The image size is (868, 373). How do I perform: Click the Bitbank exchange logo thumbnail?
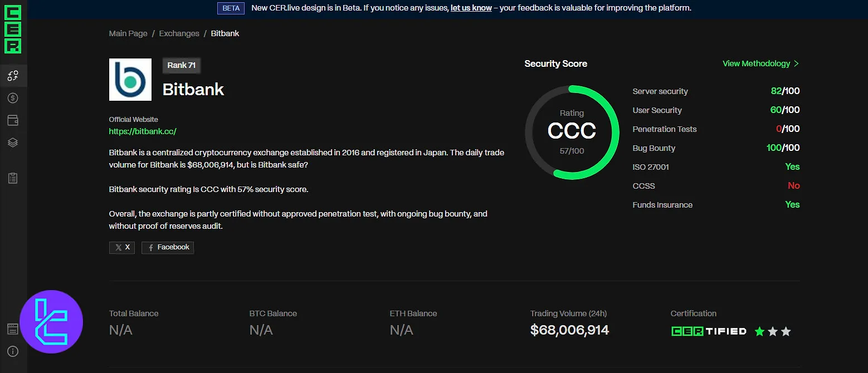click(x=130, y=80)
